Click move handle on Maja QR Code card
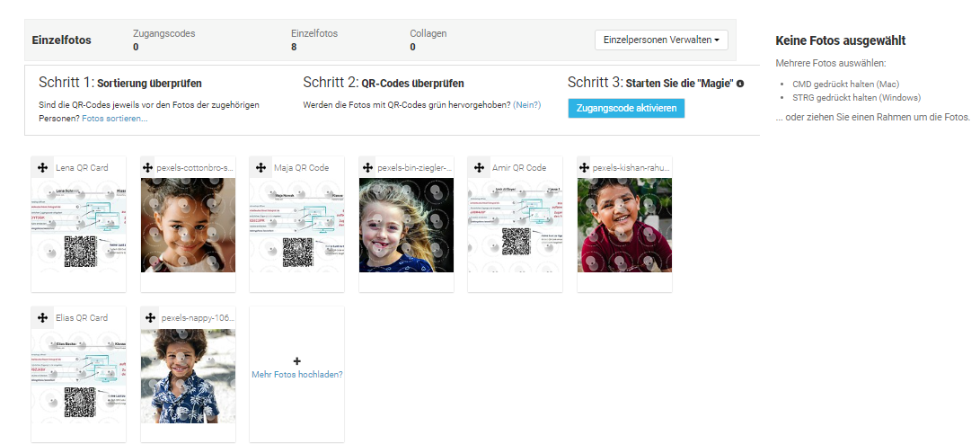Screen dimensions: 980x444 tap(260, 167)
